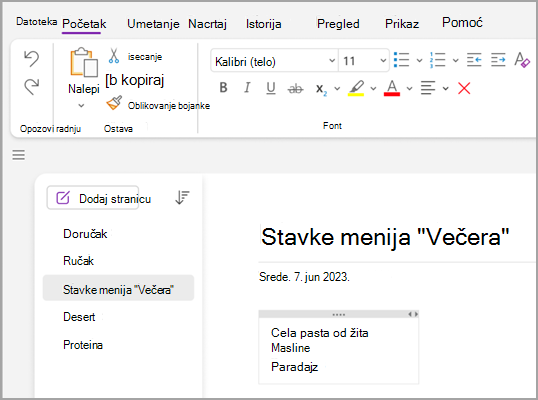Viewport: 538px width, 400px height.
Task: Insert a numbered list
Action: tap(438, 60)
